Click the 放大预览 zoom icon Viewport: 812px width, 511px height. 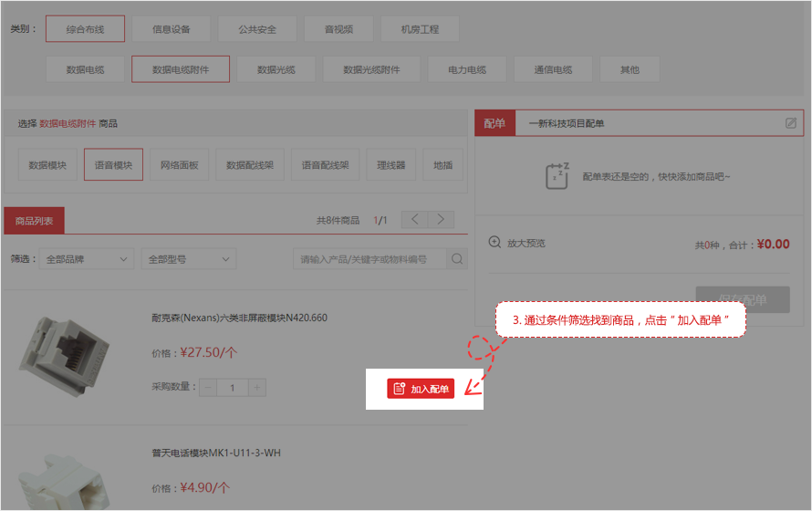494,243
